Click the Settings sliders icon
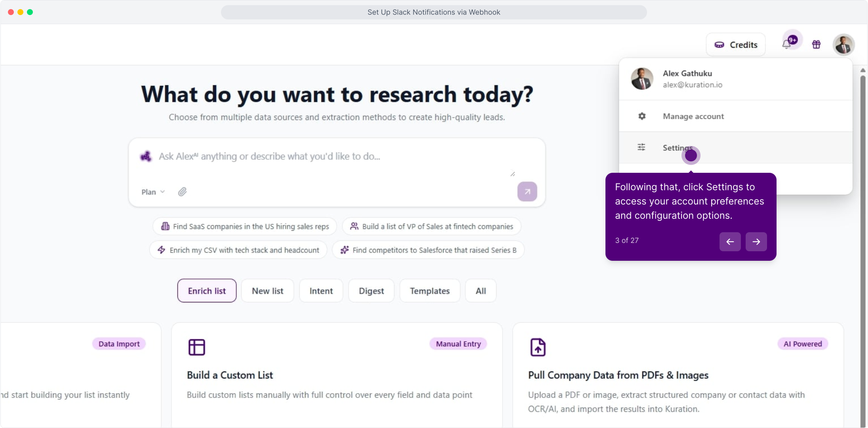Screen dimensions: 868x428 coord(641,147)
